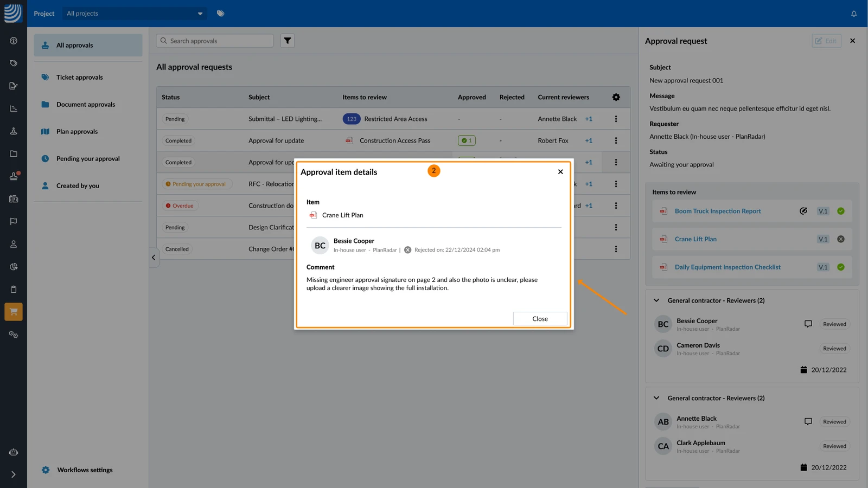Click the Close button in Approval item details
Image resolution: width=868 pixels, height=488 pixels.
[540, 319]
